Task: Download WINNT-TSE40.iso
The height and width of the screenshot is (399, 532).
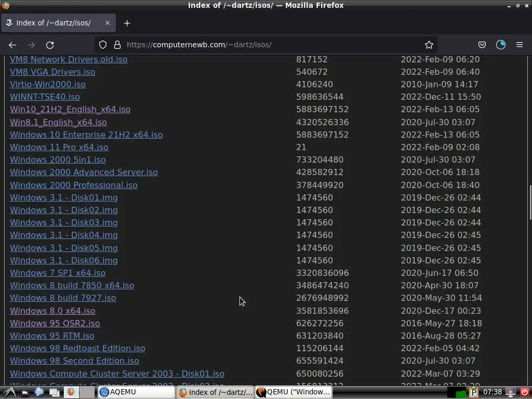Action: [x=45, y=97]
